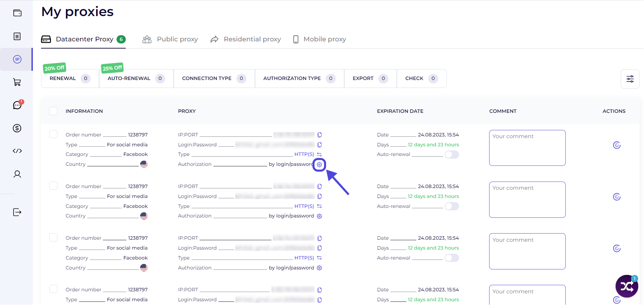Focus the second proxy's comment field
Image resolution: width=644 pixels, height=305 pixels.
[x=527, y=200]
